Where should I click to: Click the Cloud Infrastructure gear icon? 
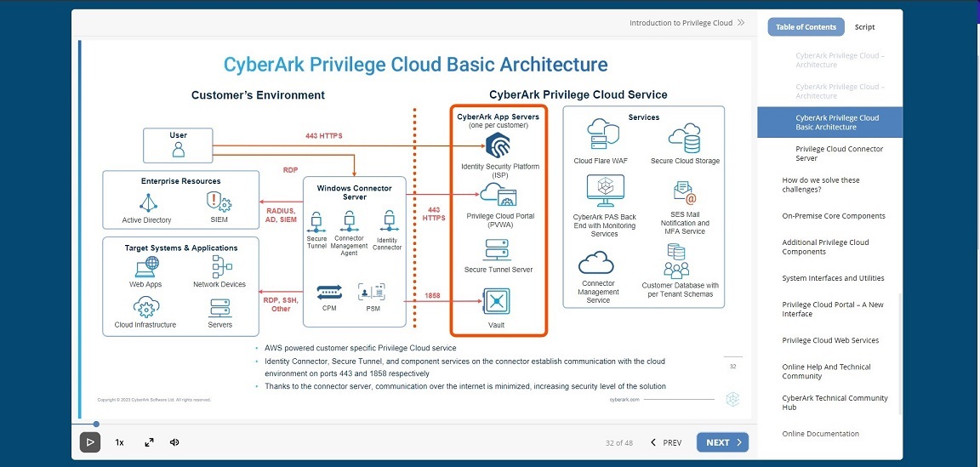[146, 308]
